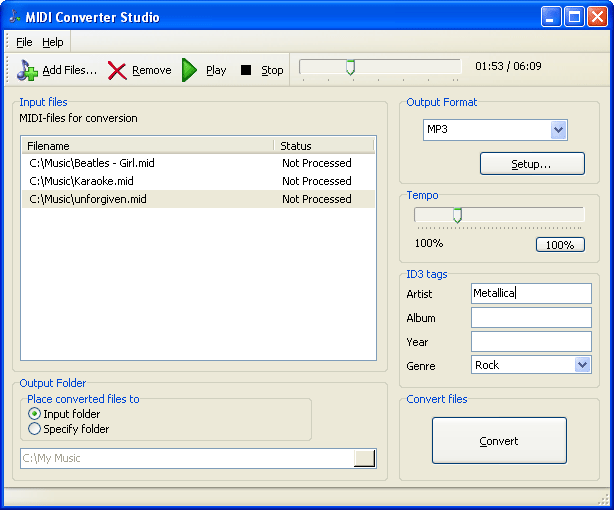This screenshot has height=510, width=614.
Task: Click the Setup... button
Action: coord(531,163)
